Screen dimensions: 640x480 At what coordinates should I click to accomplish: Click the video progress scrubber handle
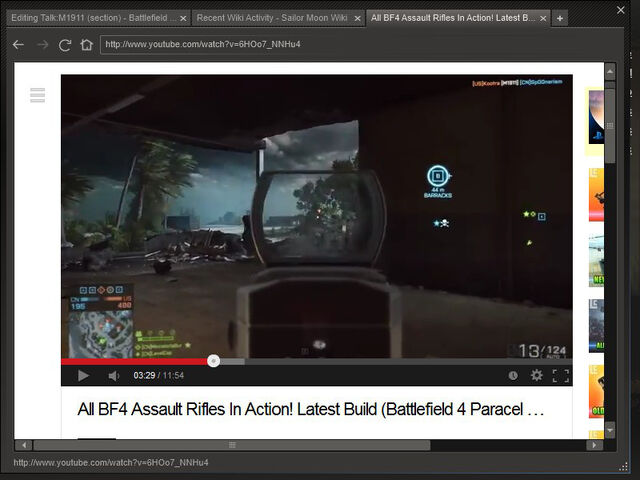tap(213, 361)
